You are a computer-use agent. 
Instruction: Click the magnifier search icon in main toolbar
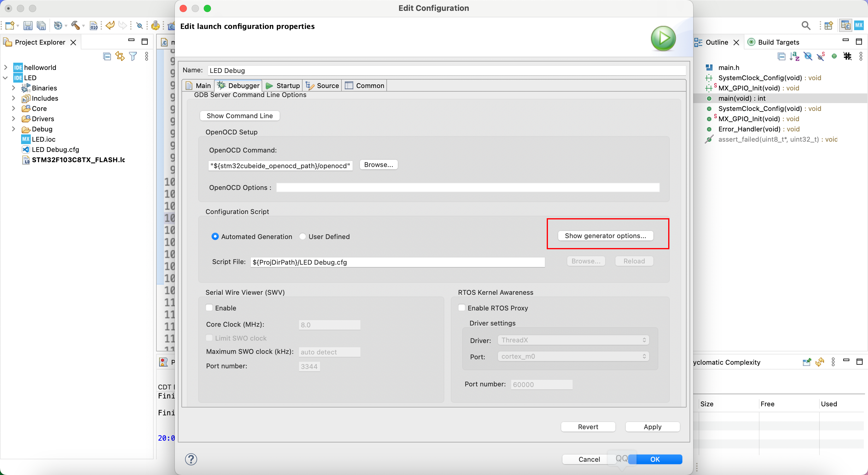pyautogui.click(x=806, y=25)
